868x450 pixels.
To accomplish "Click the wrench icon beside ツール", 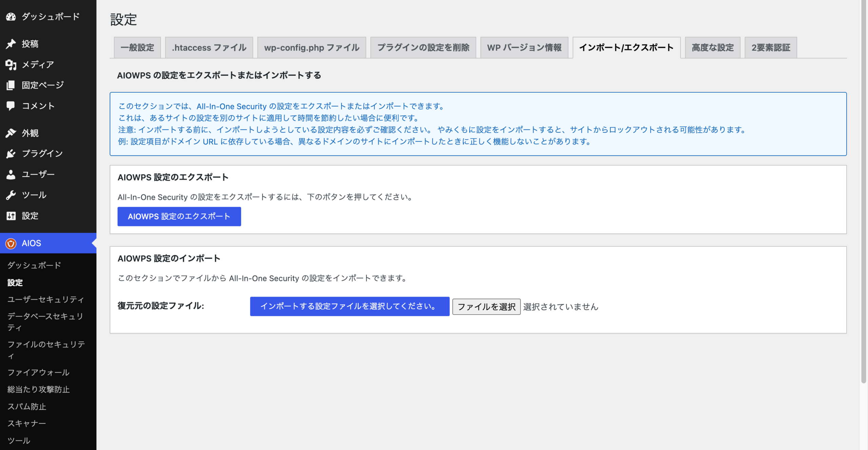I will (11, 195).
